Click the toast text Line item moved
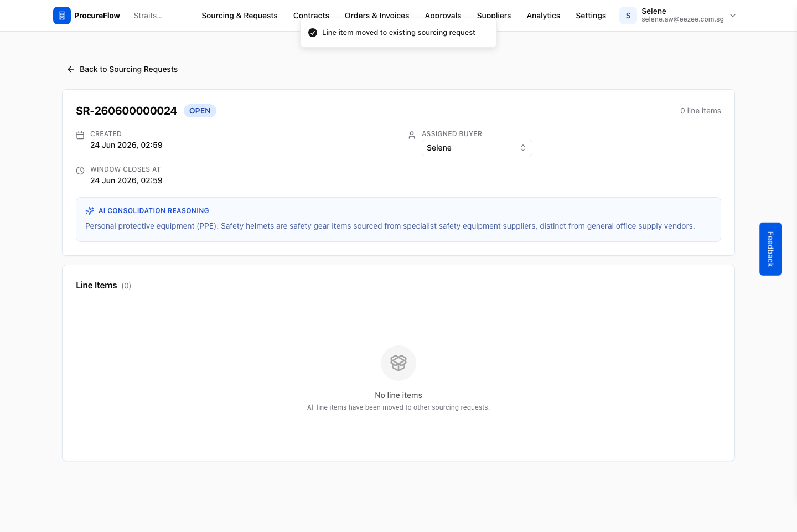The image size is (797, 532). click(398, 33)
